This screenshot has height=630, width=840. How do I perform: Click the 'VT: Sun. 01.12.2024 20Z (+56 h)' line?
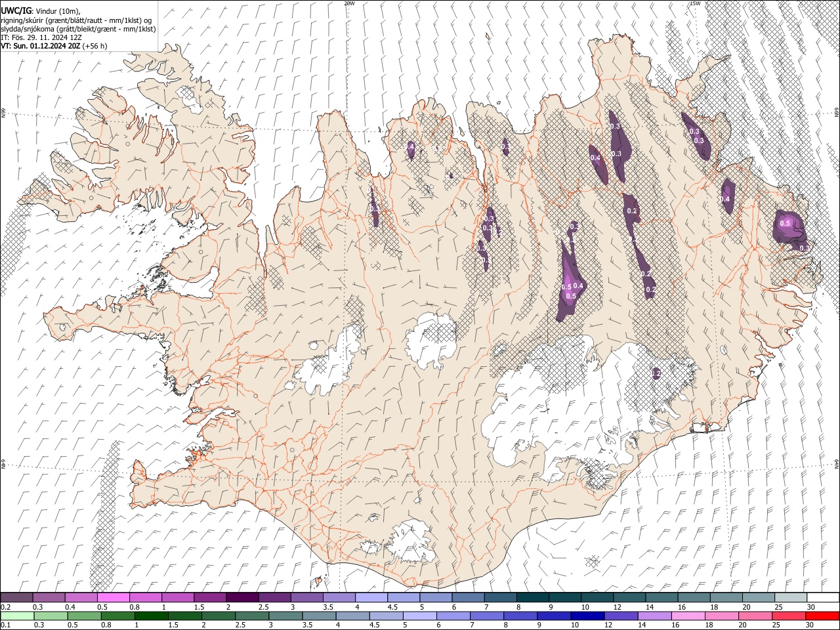click(54, 46)
